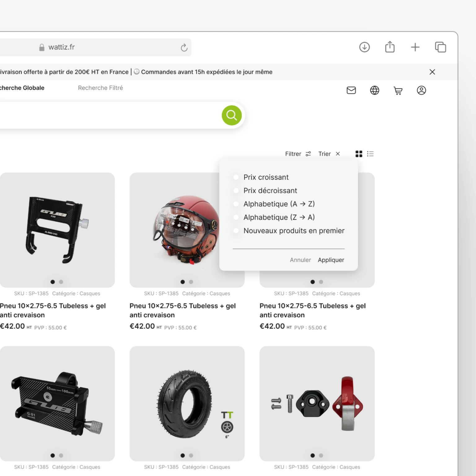Open the Filtrer options panel
The height and width of the screenshot is (476, 476).
point(297,154)
